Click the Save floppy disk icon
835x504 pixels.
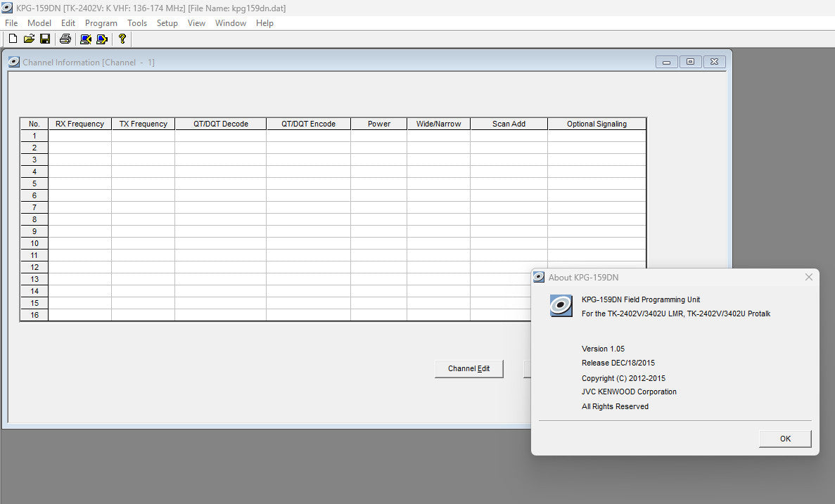point(45,39)
